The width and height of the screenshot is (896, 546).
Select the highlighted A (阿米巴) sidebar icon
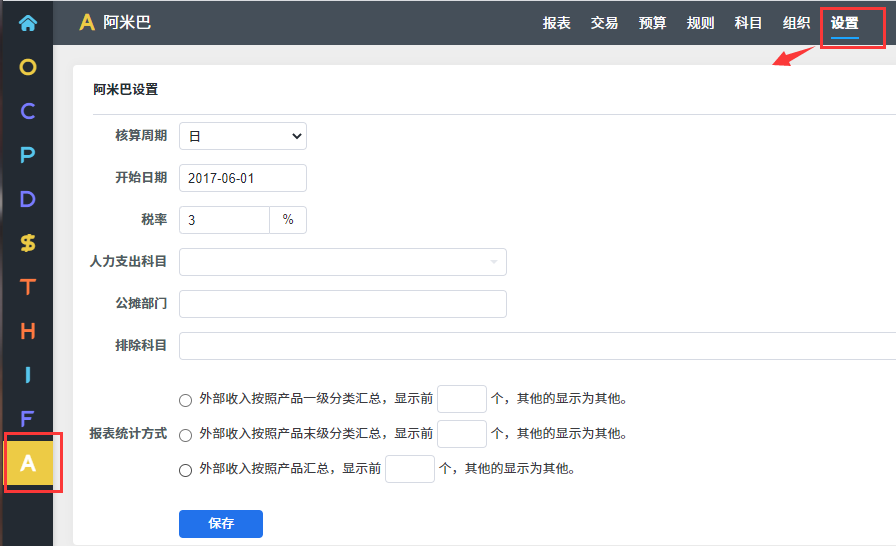click(x=28, y=463)
